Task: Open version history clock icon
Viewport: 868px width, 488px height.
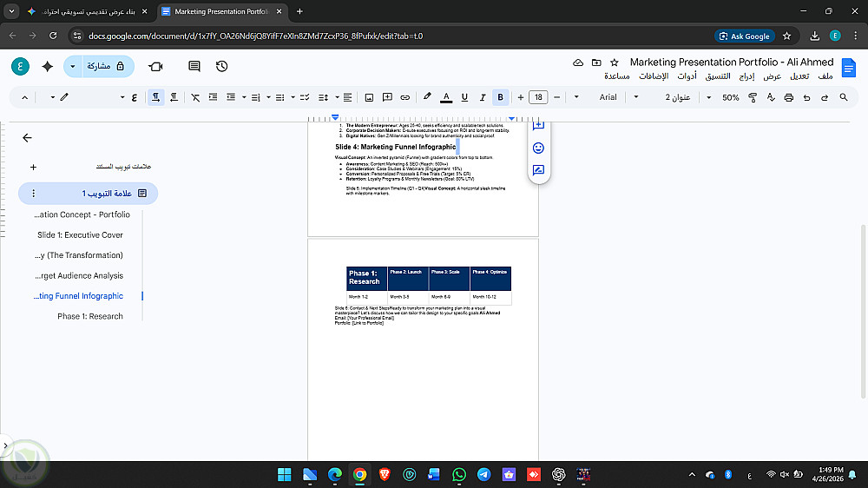Action: click(x=222, y=66)
